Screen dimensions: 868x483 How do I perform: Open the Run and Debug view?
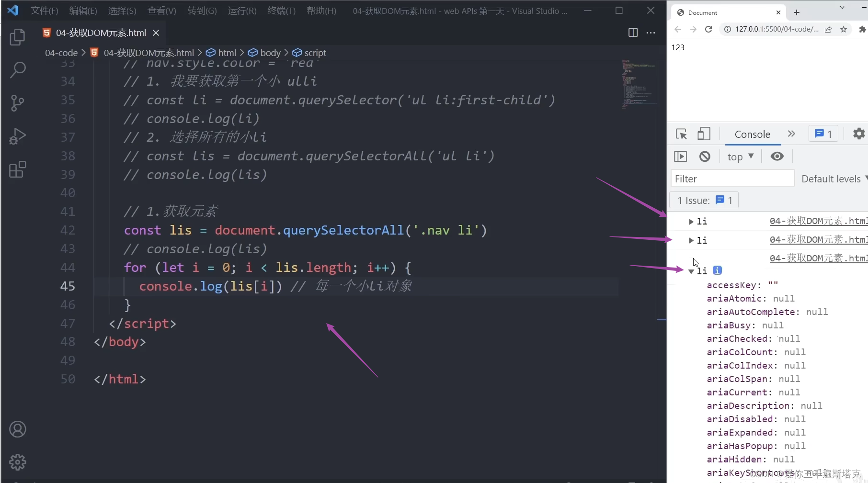pyautogui.click(x=18, y=136)
